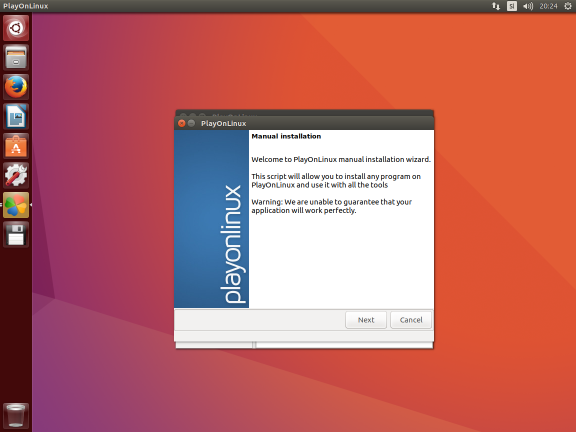Viewport: 576px width, 432px height.
Task: Open the clock showing 20:24
Action: point(548,6)
